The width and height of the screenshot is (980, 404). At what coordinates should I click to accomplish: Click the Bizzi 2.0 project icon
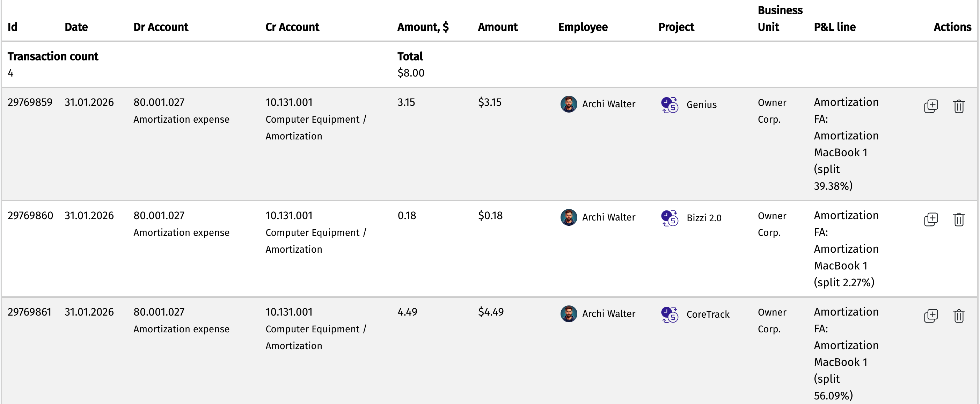(670, 218)
